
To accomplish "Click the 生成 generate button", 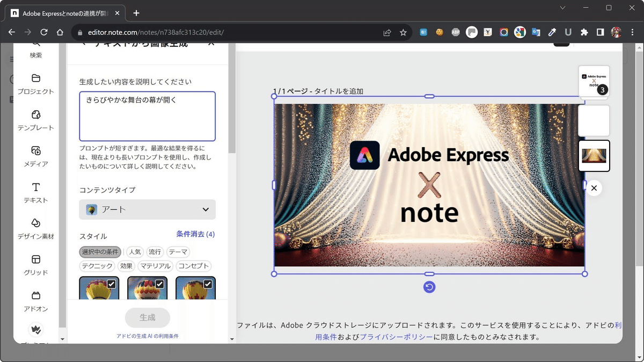I will (x=148, y=317).
